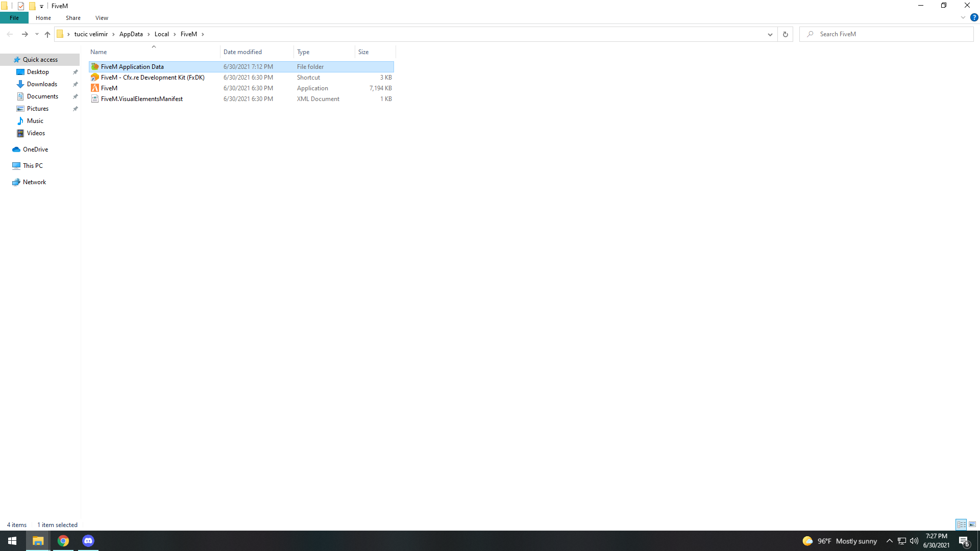Select the 7,194 KB size cell
The width and height of the screenshot is (980, 551).
click(380, 88)
